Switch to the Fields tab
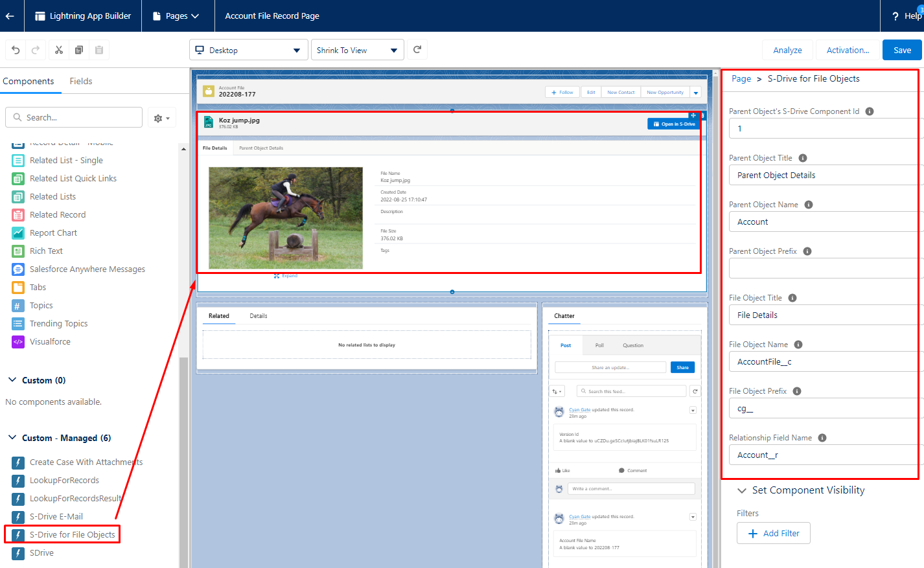The height and width of the screenshot is (568, 924). pyautogui.click(x=81, y=81)
